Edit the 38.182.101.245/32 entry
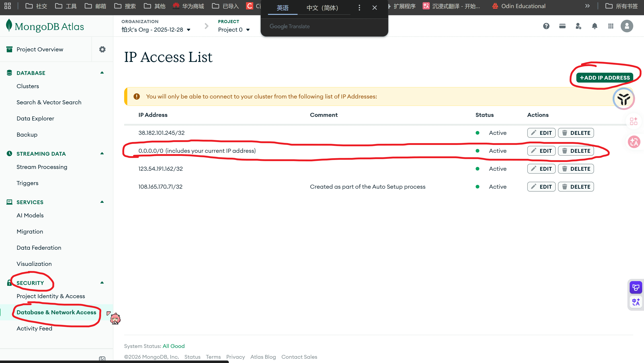 tap(541, 133)
